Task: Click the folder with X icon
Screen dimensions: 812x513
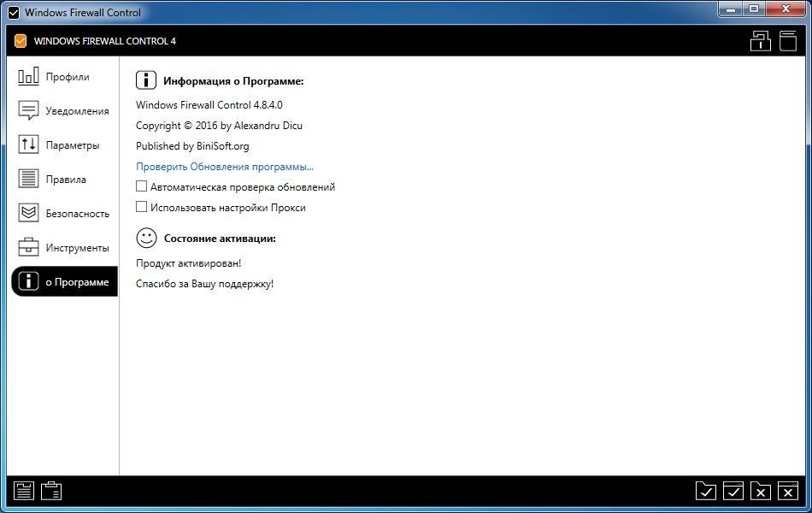Action: click(760, 491)
